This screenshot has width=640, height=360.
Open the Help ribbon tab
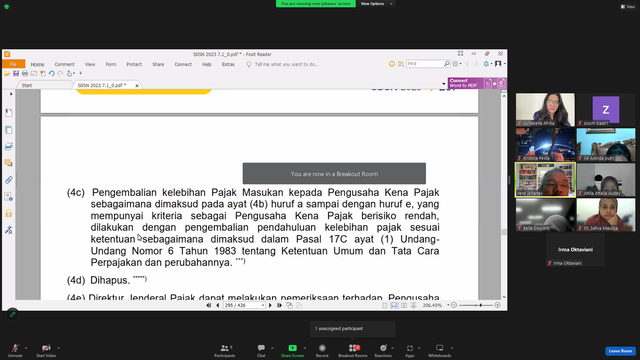click(x=207, y=64)
